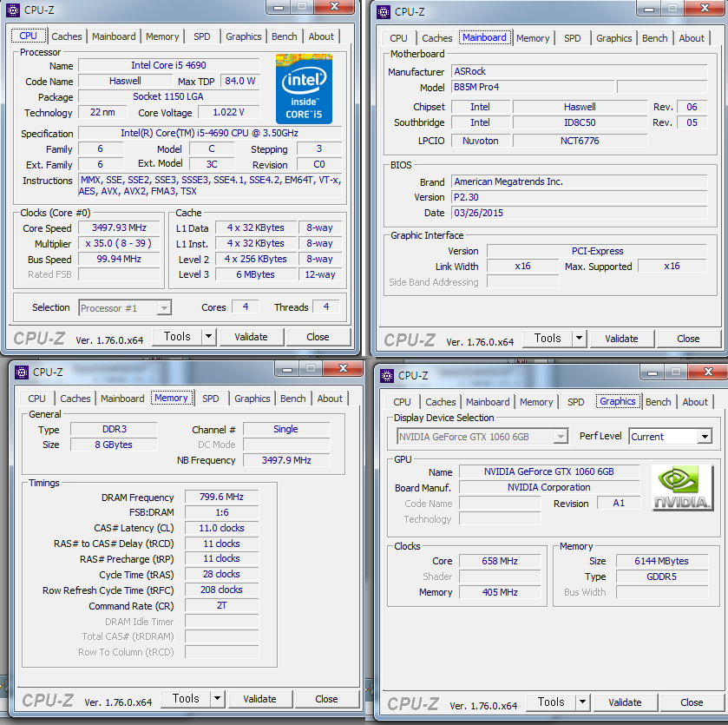Image resolution: width=728 pixels, height=725 pixels.
Task: Click the CPU-Z app icon in the CPU window title bar
Action: click(12, 10)
